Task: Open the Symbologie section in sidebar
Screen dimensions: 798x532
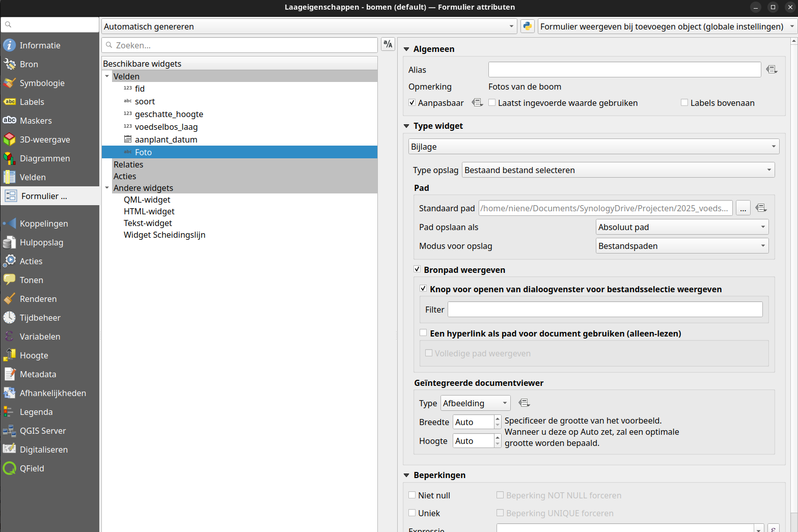Action: coord(42,83)
